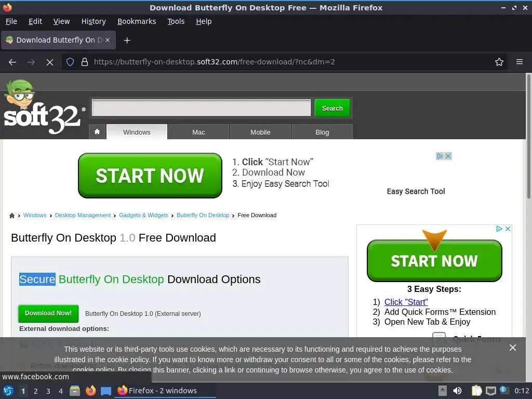Open the tracking protection shield

point(70,62)
